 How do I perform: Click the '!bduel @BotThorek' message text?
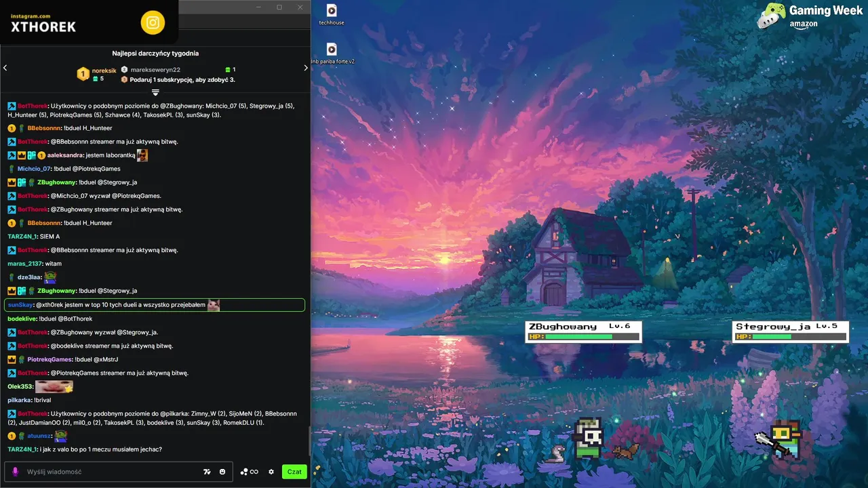(65, 319)
